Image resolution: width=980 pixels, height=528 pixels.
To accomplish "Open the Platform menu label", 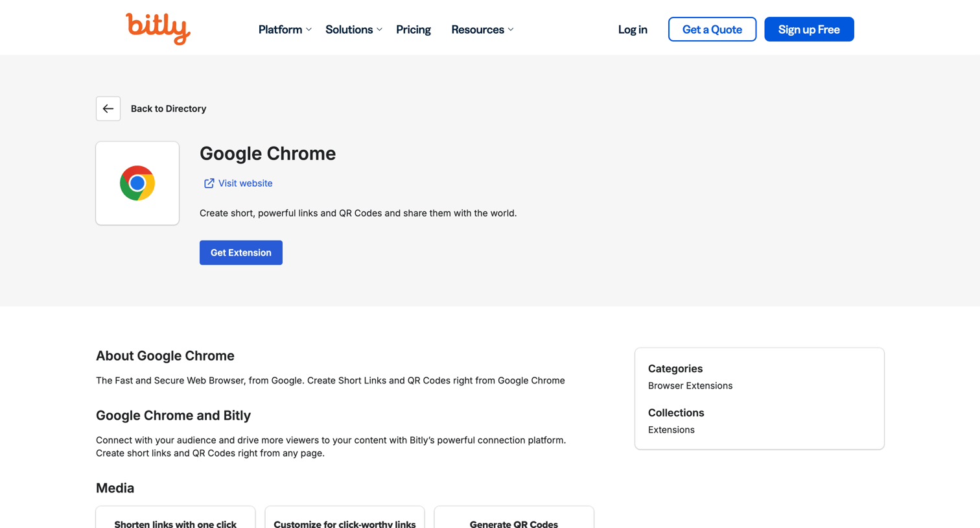I will [x=280, y=29].
